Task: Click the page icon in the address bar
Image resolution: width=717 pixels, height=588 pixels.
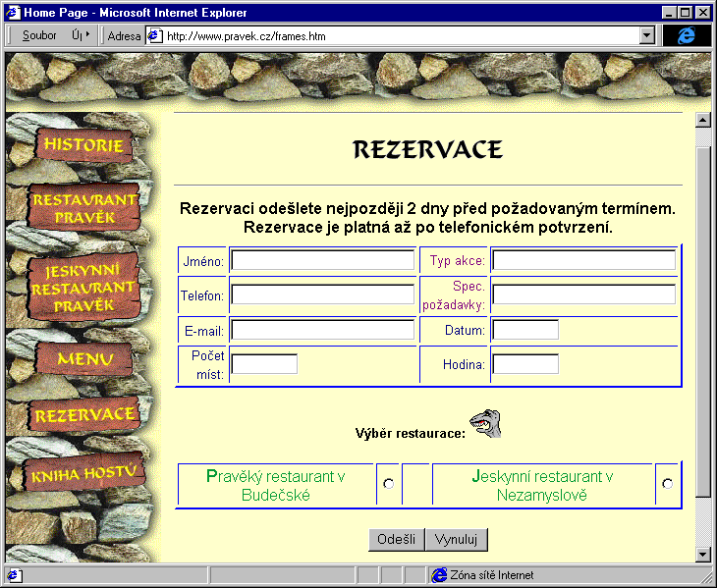Action: [x=155, y=35]
